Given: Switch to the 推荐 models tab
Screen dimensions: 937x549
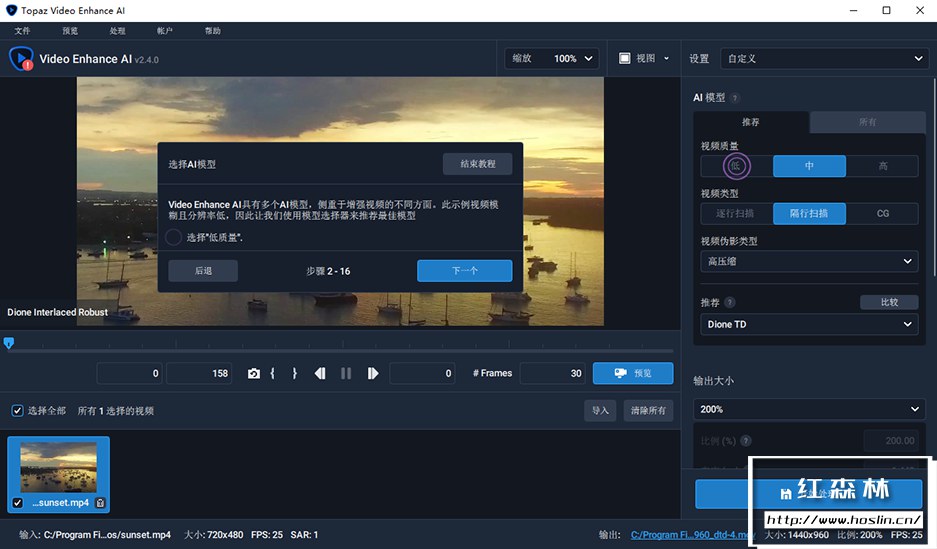Looking at the screenshot, I should pyautogui.click(x=751, y=122).
